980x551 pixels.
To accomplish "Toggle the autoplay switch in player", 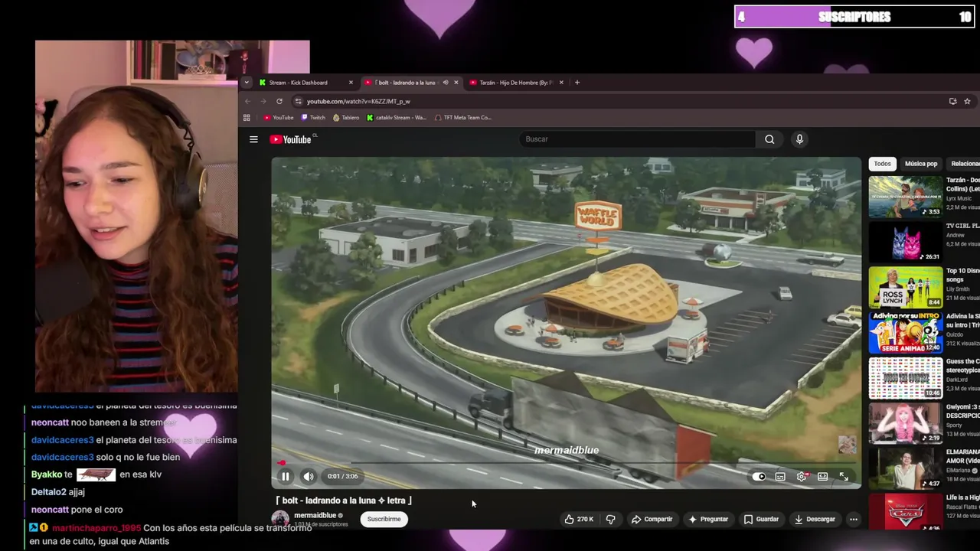I will pos(759,476).
